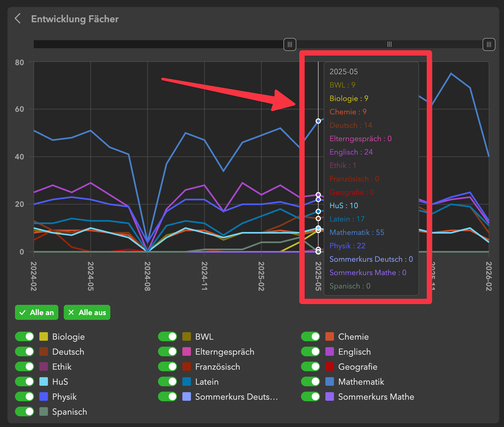Turn off the Spanisch toggle
Image resolution: width=504 pixels, height=427 pixels.
coord(25,411)
